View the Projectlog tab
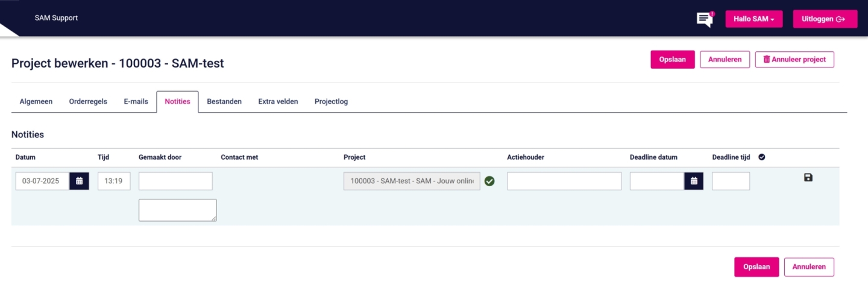The image size is (868, 285). point(331,102)
